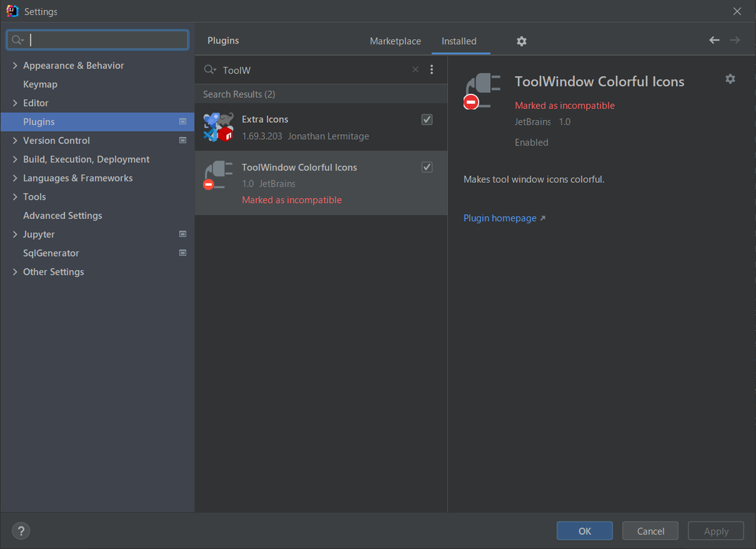Click the project-level icon beside Plugins
756x549 pixels.
(x=183, y=122)
